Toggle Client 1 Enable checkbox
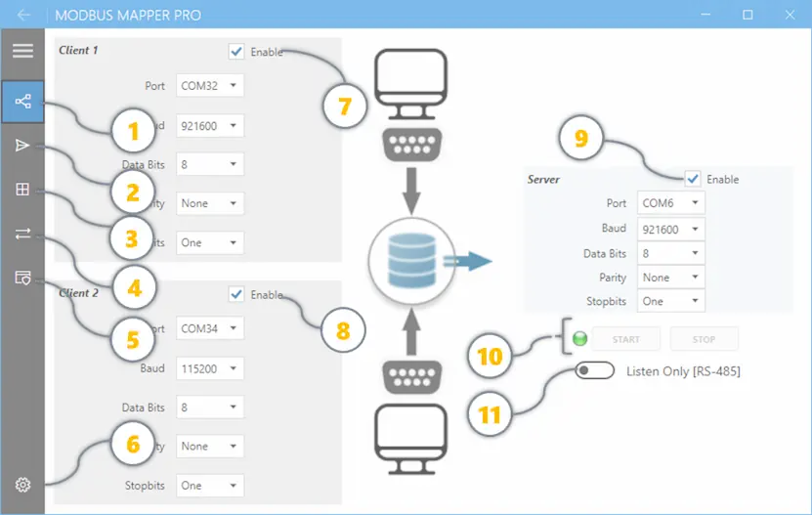Viewport: 812px width, 515px height. click(236, 52)
